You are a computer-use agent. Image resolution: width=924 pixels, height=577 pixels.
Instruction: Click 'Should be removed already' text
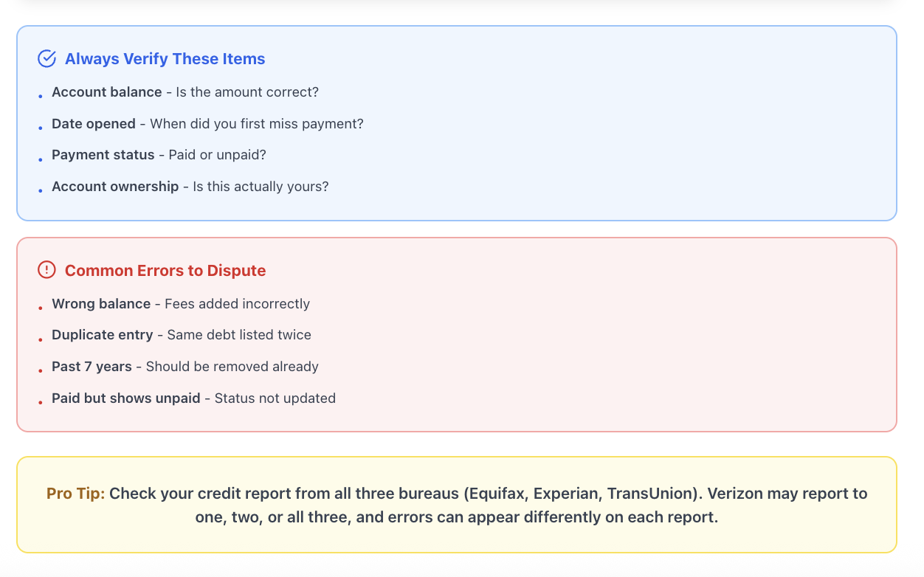(232, 367)
